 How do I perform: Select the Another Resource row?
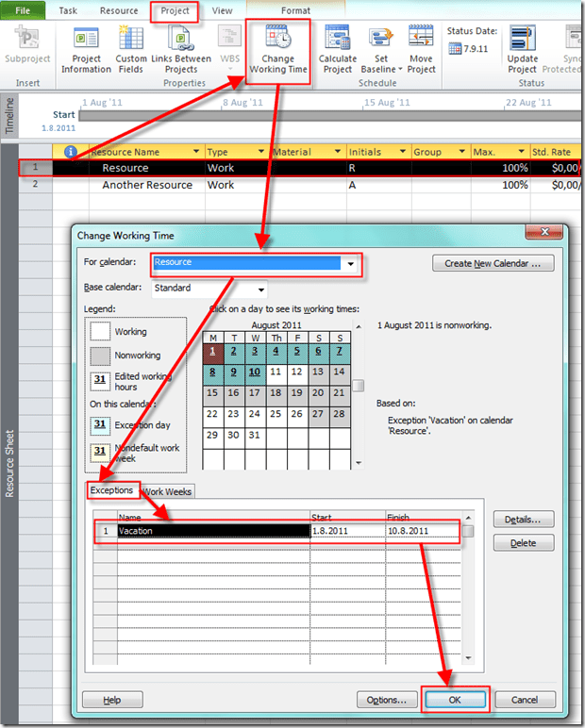pos(147,186)
